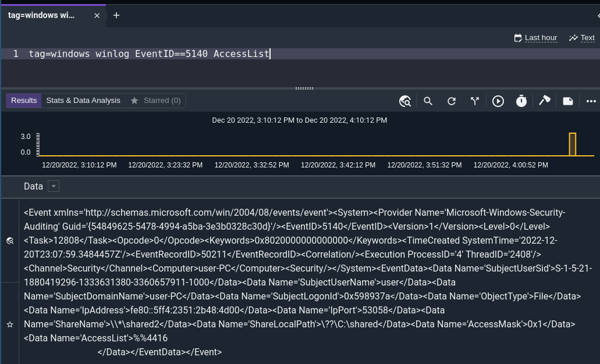Expand the Last hour timeframe selector
600x364 pixels.
point(541,37)
